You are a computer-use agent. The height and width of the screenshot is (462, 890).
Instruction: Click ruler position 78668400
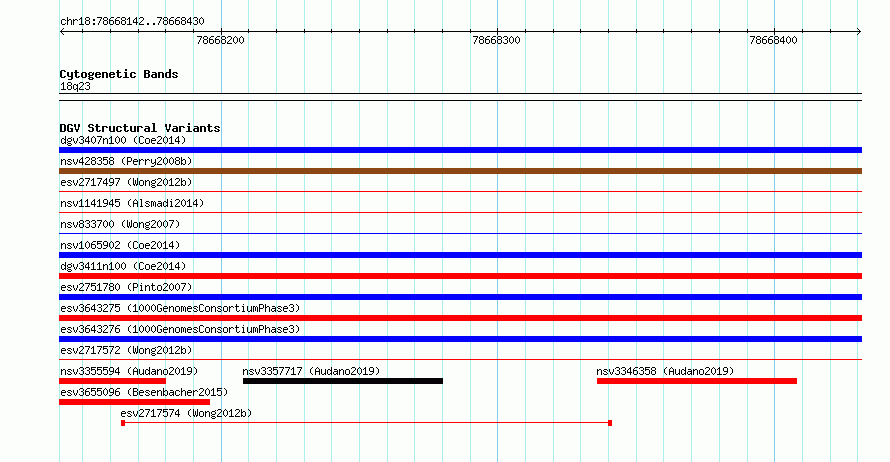coord(773,40)
